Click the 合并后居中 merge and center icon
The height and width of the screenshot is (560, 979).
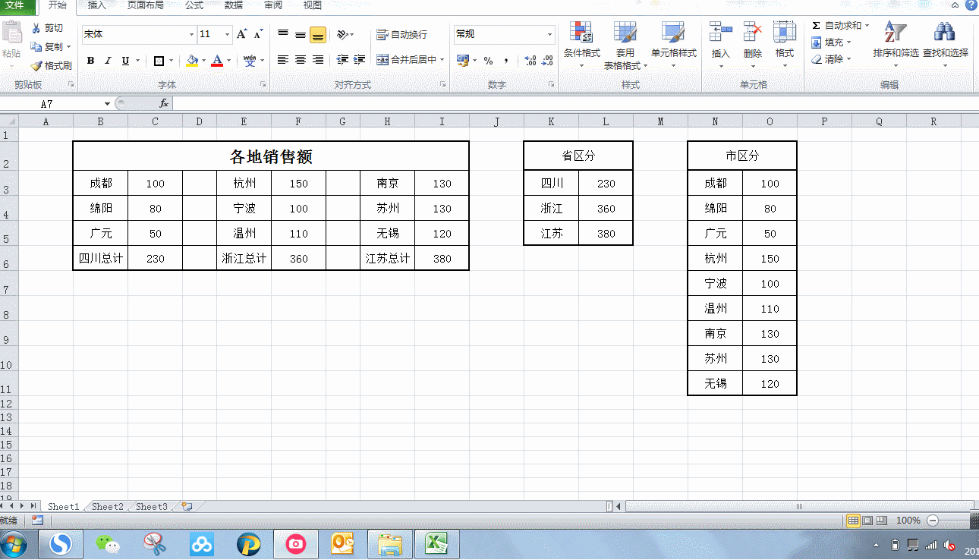382,58
